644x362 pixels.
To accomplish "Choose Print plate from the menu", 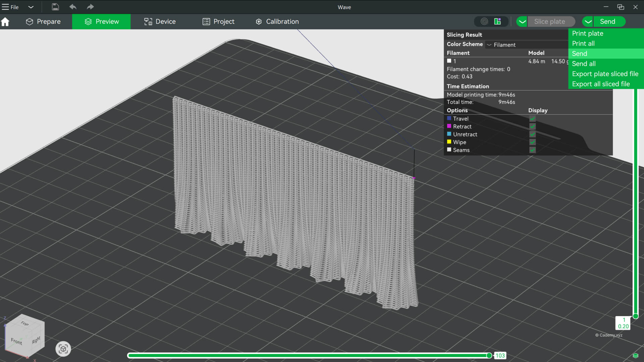I will tap(587, 33).
